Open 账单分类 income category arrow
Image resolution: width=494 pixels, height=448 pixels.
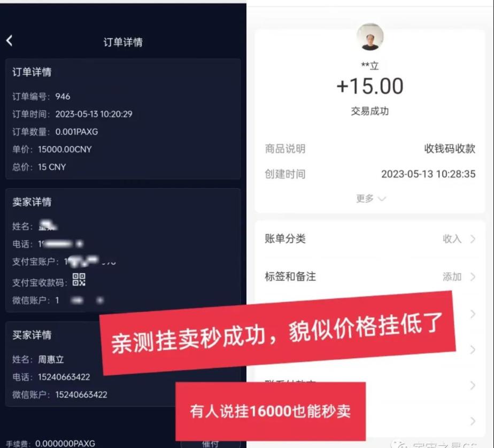(x=473, y=239)
